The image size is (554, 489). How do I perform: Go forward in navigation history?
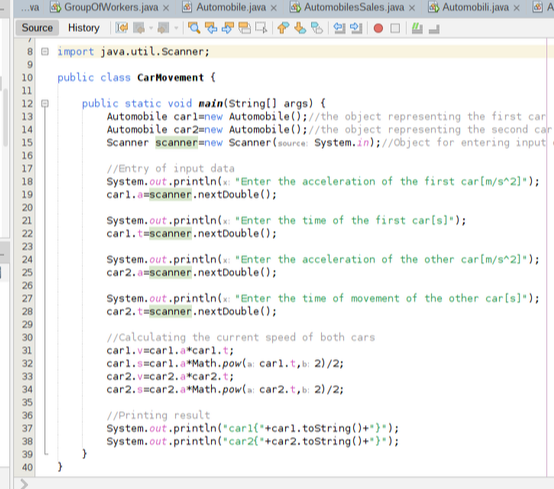point(163,28)
